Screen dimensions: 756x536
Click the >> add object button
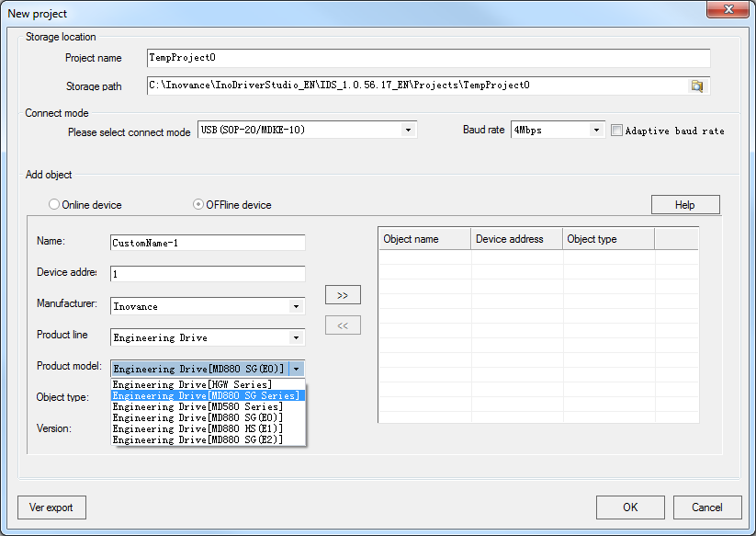[x=343, y=295]
